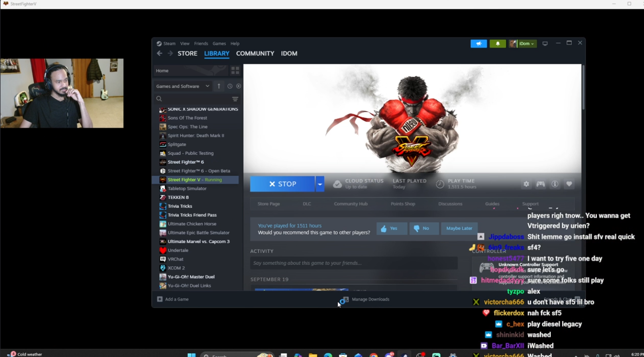Screen dimensions: 644x357
Task: Click Add a Game plus icon
Action: pos(159,299)
